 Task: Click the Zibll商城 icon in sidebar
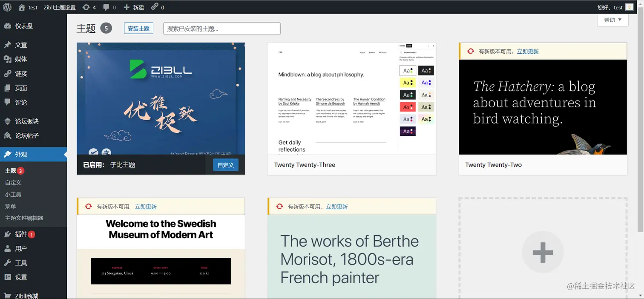(x=8, y=296)
